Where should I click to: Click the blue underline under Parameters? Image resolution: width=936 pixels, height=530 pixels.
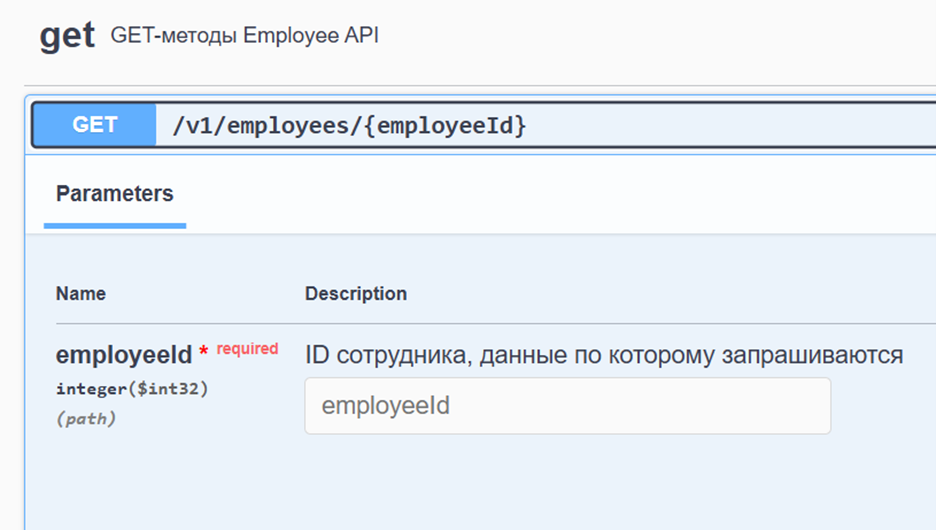tap(114, 225)
